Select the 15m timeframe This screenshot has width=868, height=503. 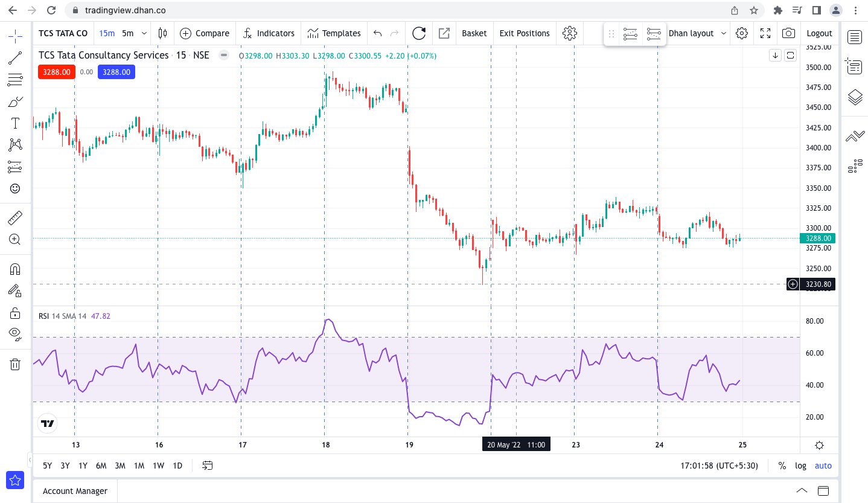point(107,33)
